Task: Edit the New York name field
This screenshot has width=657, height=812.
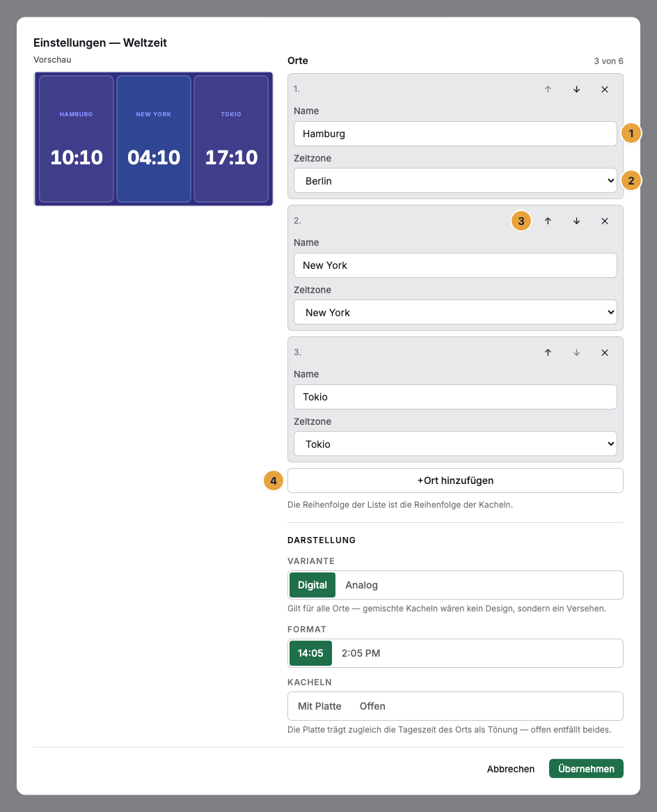Action: pos(455,265)
